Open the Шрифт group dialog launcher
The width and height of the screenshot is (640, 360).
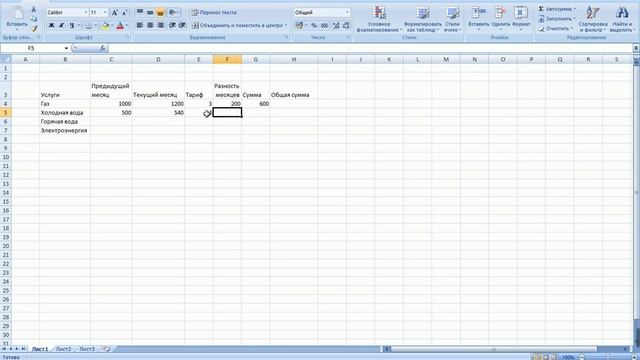coord(127,38)
